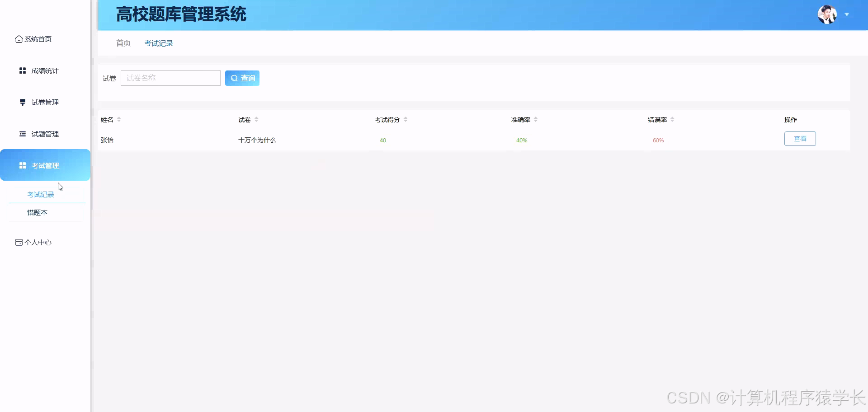Viewport: 868px width, 412px height.
Task: Click the accuracy value 40%
Action: [522, 140]
